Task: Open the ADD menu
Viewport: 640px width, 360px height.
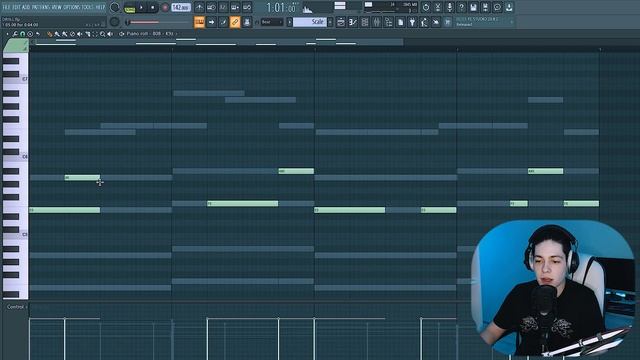Action: pos(27,7)
